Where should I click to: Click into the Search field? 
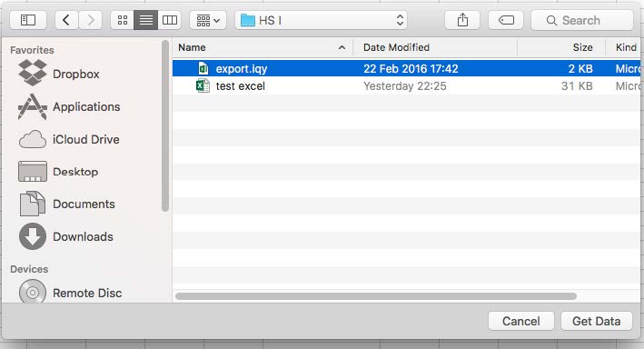pos(582,20)
